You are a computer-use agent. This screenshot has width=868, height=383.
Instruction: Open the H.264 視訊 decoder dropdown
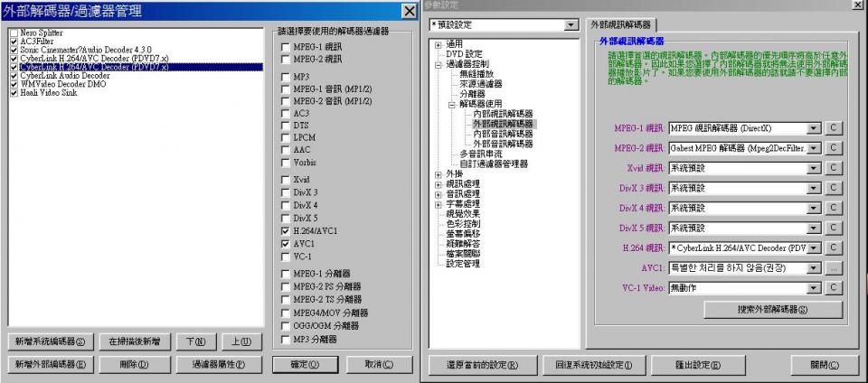[x=813, y=248]
